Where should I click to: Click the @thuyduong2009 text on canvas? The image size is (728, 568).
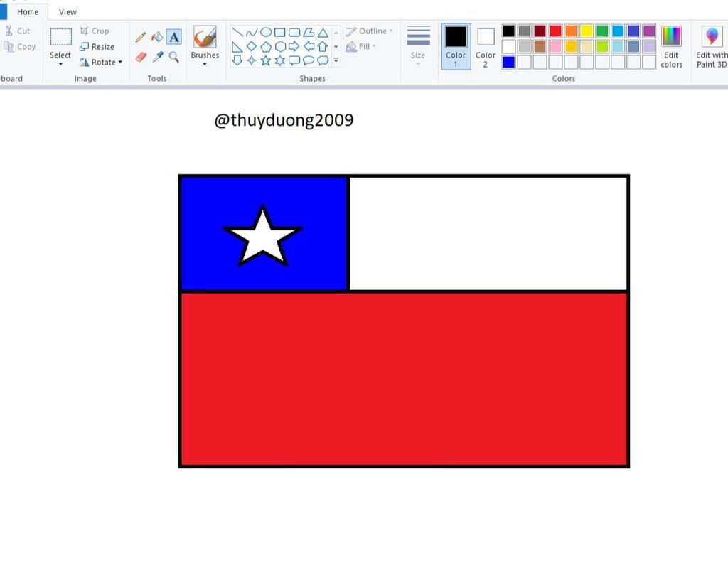[284, 120]
